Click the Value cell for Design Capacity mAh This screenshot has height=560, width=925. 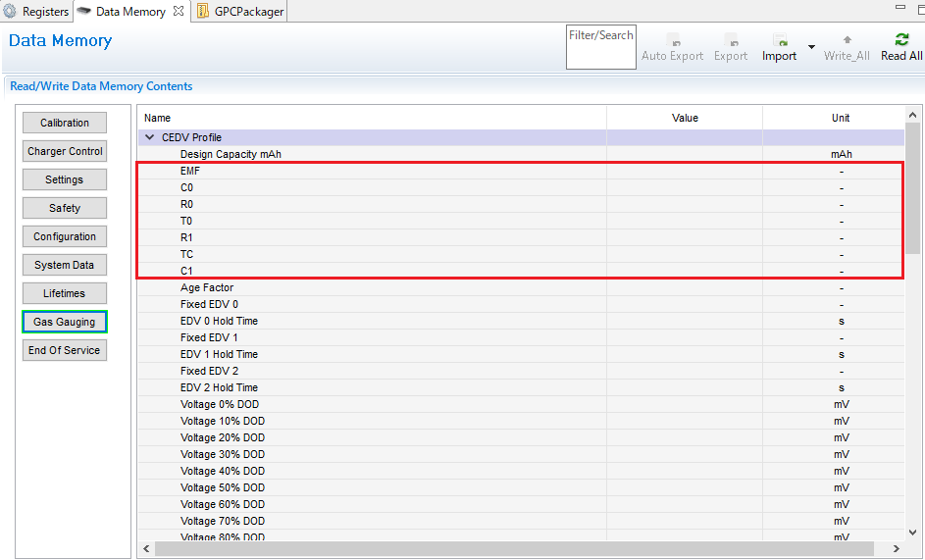pos(685,154)
